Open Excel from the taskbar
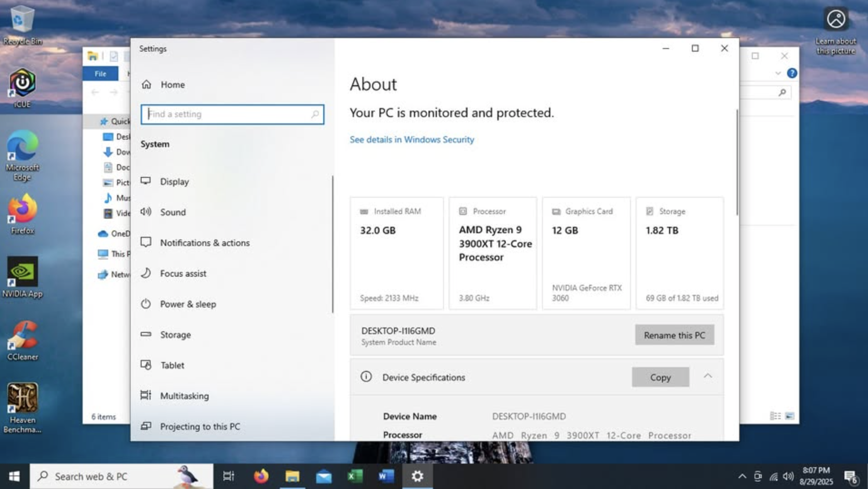Viewport: 868px width, 489px height. click(355, 476)
